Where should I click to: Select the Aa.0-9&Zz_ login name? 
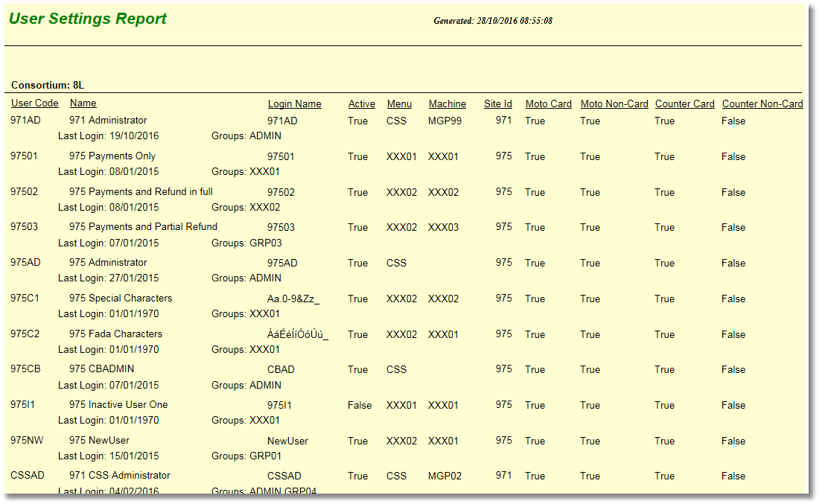[293, 299]
